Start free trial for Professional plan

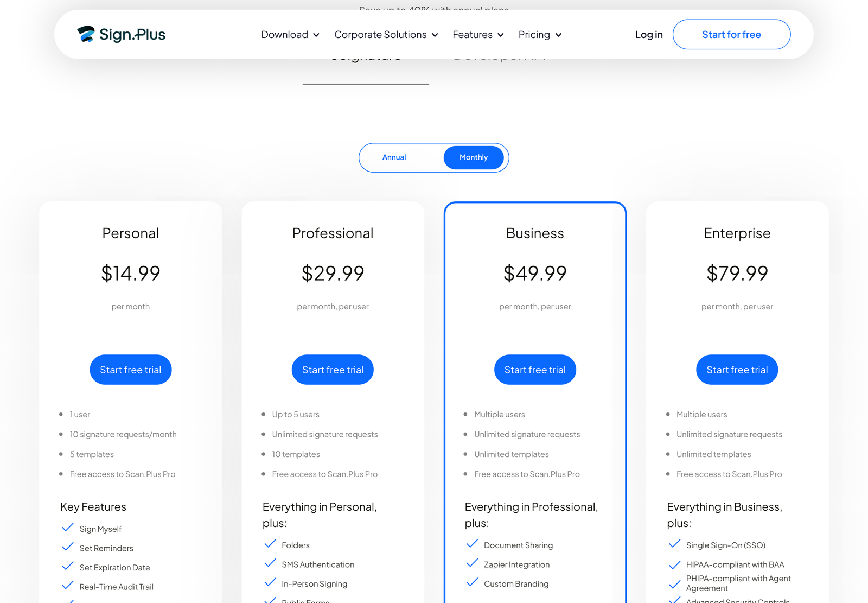333,370
